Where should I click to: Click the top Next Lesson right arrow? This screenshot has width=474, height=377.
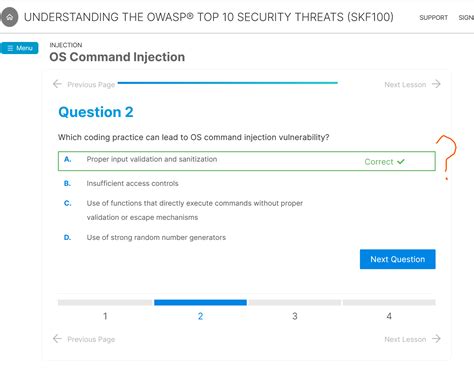point(436,84)
